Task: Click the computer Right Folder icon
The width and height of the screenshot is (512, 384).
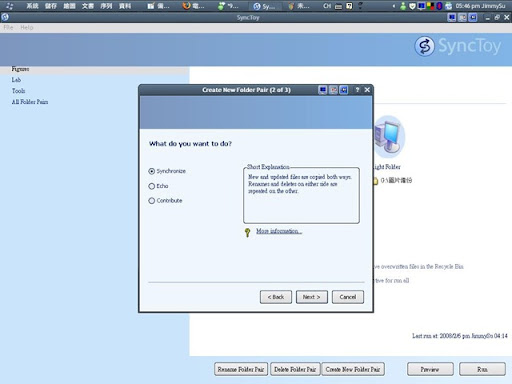Action: click(388, 137)
